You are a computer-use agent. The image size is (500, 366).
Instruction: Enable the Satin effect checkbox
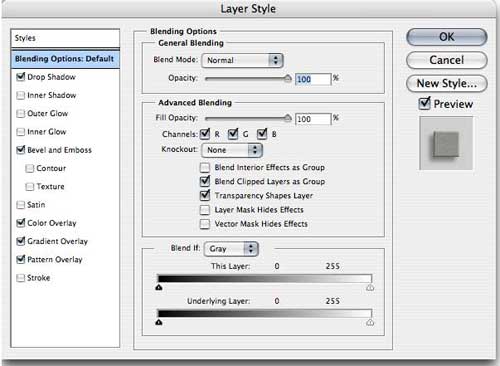(x=21, y=205)
